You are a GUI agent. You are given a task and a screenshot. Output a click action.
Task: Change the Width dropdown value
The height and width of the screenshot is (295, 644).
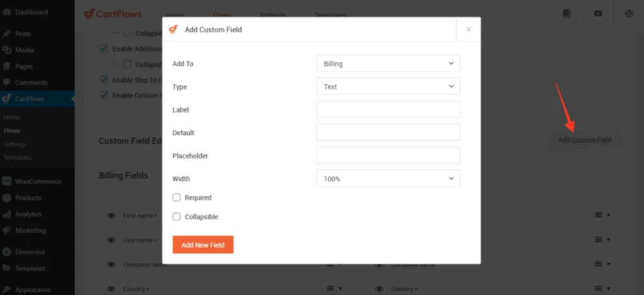click(388, 179)
